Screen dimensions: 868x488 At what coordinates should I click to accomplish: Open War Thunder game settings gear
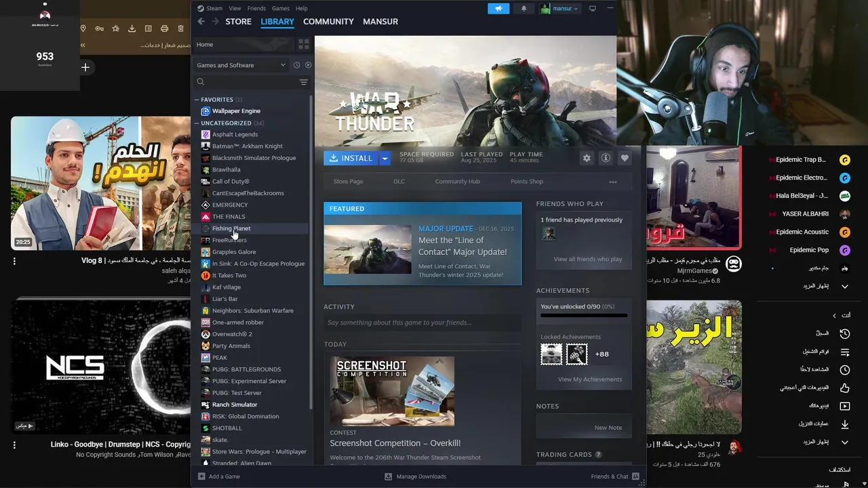pos(587,158)
